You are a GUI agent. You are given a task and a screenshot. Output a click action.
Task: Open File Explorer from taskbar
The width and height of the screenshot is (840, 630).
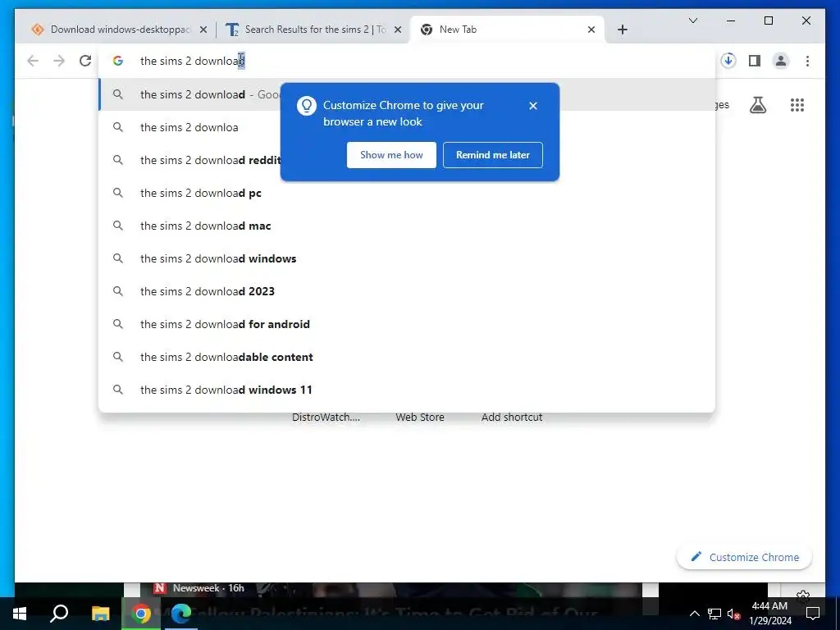tap(100, 614)
